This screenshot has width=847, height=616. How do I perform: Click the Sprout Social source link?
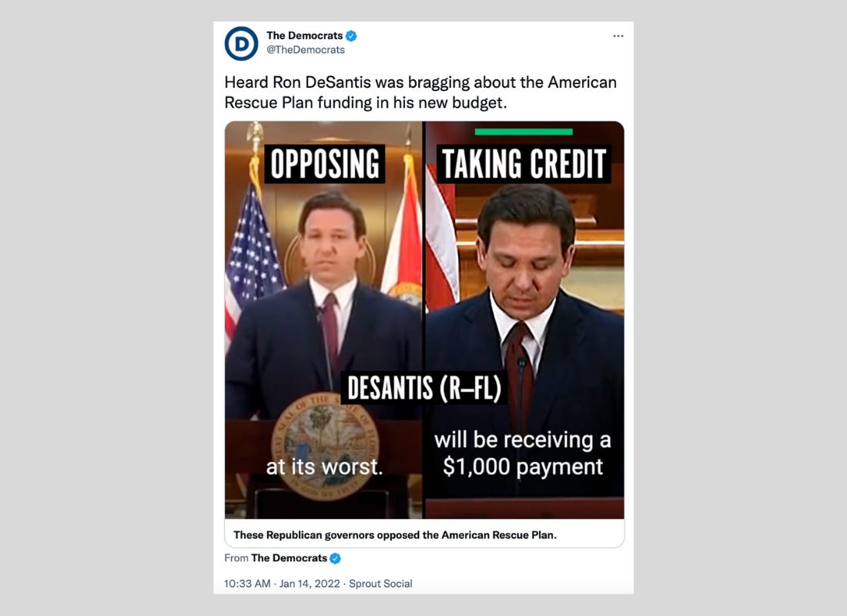[380, 584]
